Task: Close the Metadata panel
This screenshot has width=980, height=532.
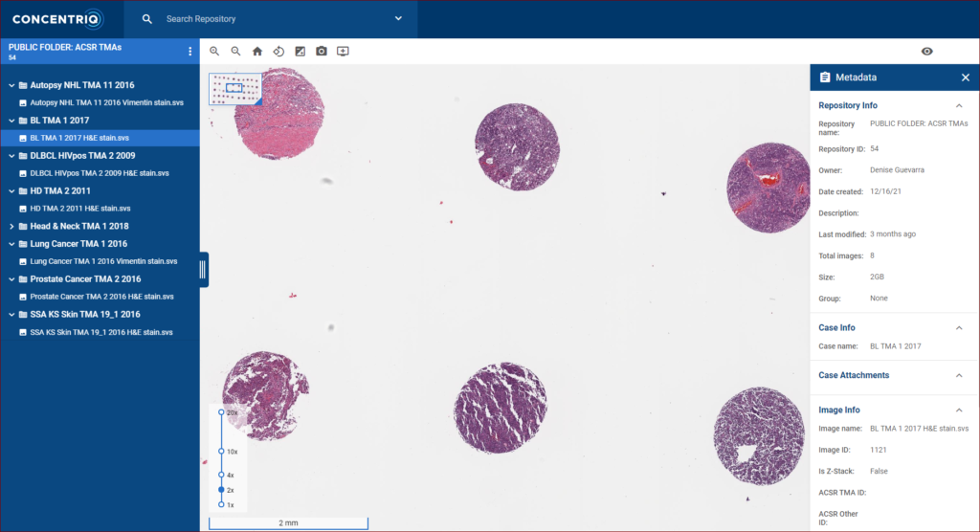Action: pyautogui.click(x=965, y=78)
